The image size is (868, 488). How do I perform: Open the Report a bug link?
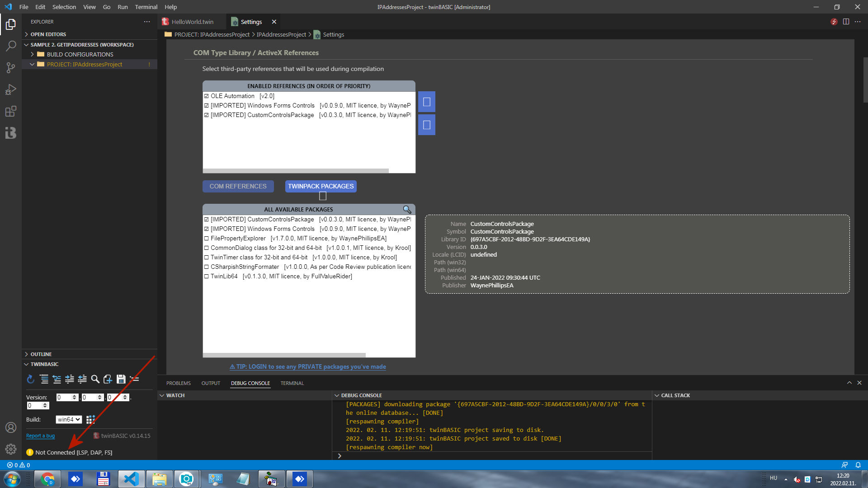pyautogui.click(x=40, y=435)
